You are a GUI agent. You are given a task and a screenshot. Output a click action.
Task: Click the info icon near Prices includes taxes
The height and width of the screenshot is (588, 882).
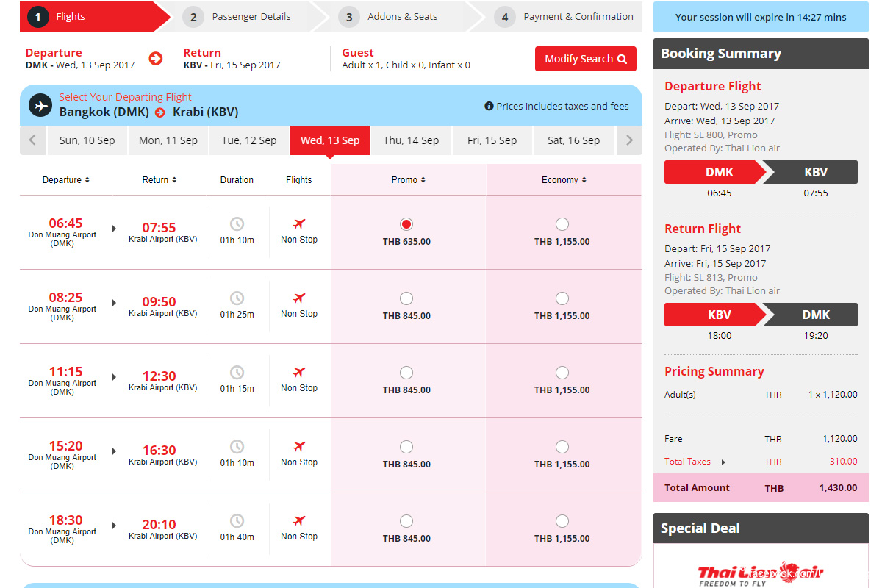pyautogui.click(x=489, y=106)
